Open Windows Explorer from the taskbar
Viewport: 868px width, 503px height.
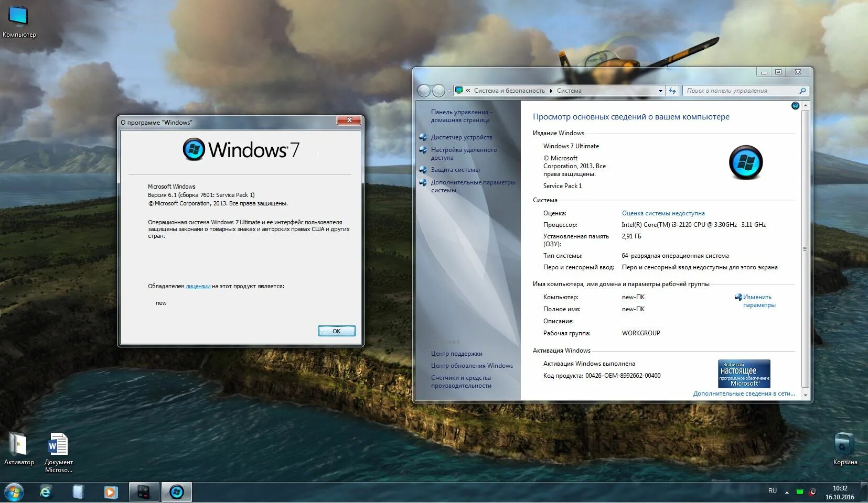click(78, 491)
